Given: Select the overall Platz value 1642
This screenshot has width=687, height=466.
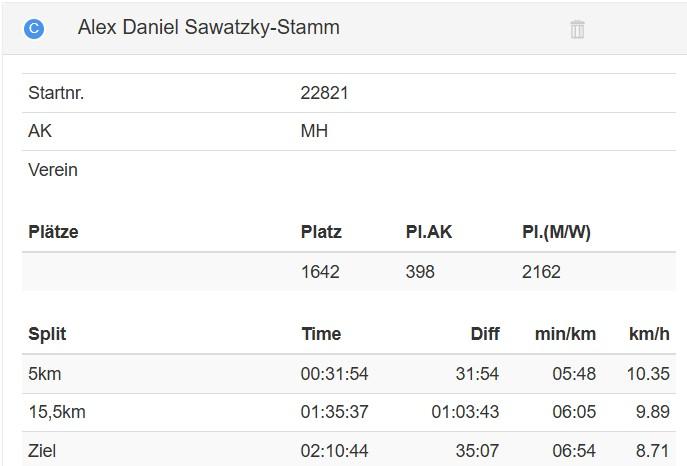Looking at the screenshot, I should tap(320, 272).
